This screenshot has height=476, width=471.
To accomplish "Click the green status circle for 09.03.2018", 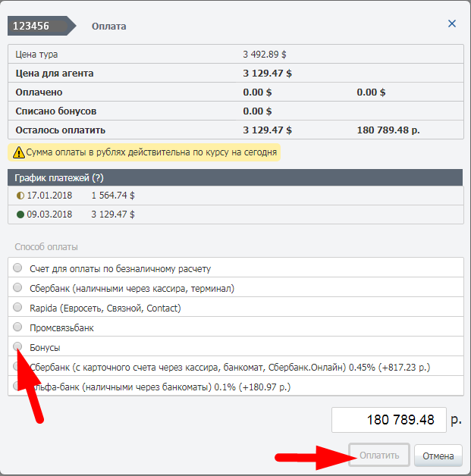I will 20,215.
